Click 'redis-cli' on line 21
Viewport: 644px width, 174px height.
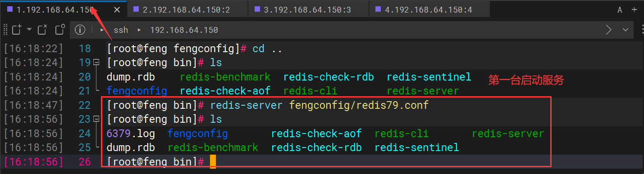click(311, 91)
